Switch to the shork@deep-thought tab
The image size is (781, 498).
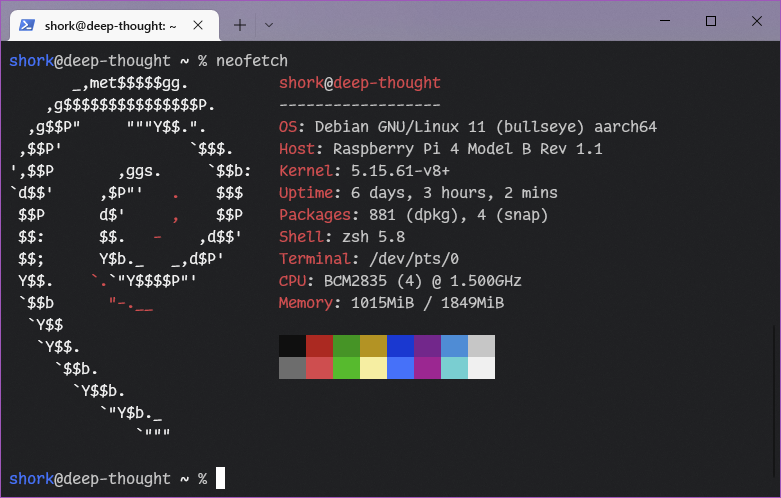coord(110,23)
